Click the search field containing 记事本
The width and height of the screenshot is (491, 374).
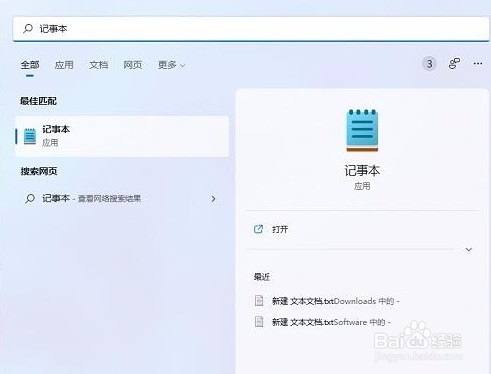click(251, 29)
